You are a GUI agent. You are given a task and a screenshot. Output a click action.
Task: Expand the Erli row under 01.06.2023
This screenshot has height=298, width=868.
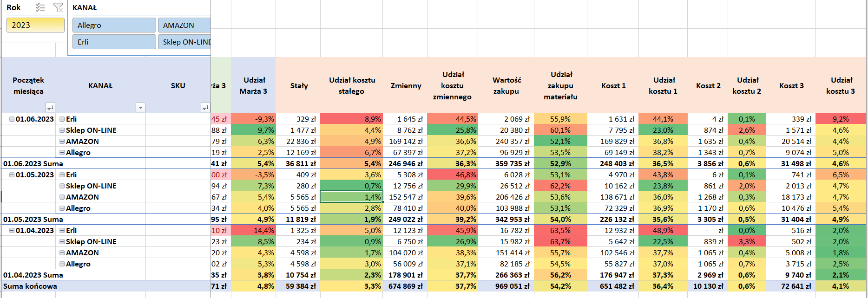(x=62, y=119)
